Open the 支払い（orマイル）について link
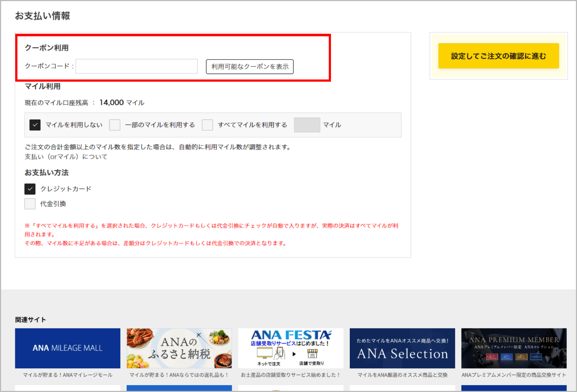The image size is (577, 392). coord(66,157)
